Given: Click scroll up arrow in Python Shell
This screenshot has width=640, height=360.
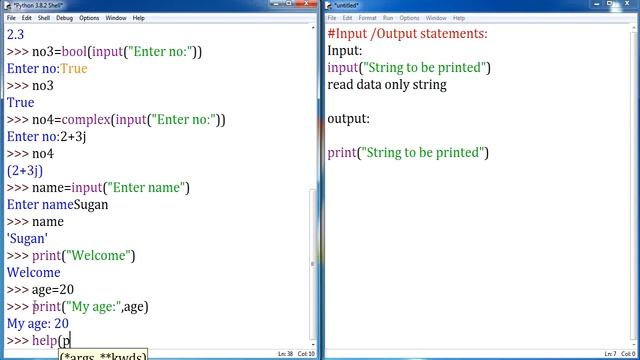Looking at the screenshot, I should [x=313, y=28].
